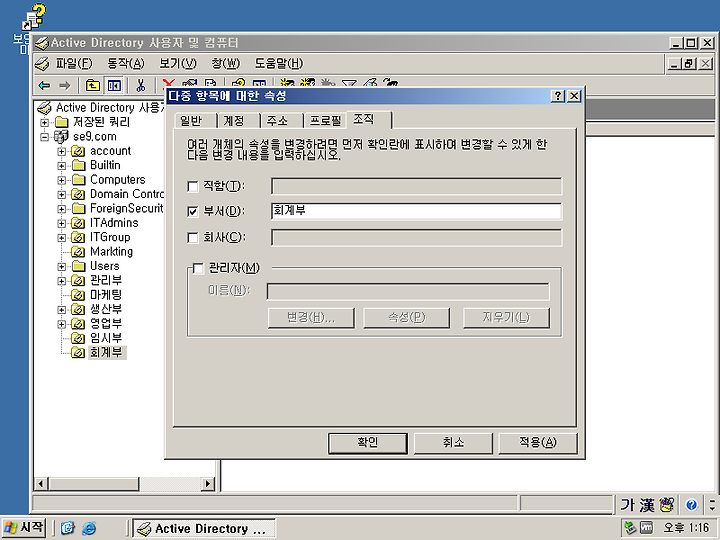Uncheck the 부서(D) checkbox

(x=192, y=212)
